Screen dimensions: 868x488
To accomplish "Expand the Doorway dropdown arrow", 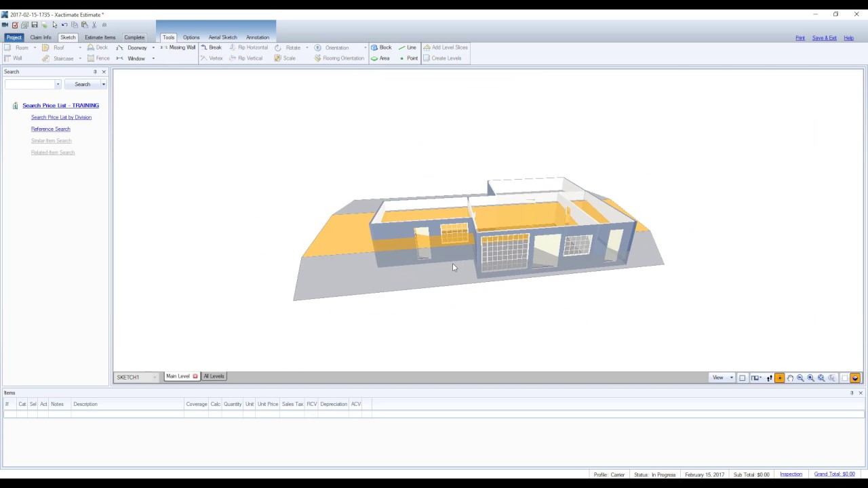I will (153, 47).
